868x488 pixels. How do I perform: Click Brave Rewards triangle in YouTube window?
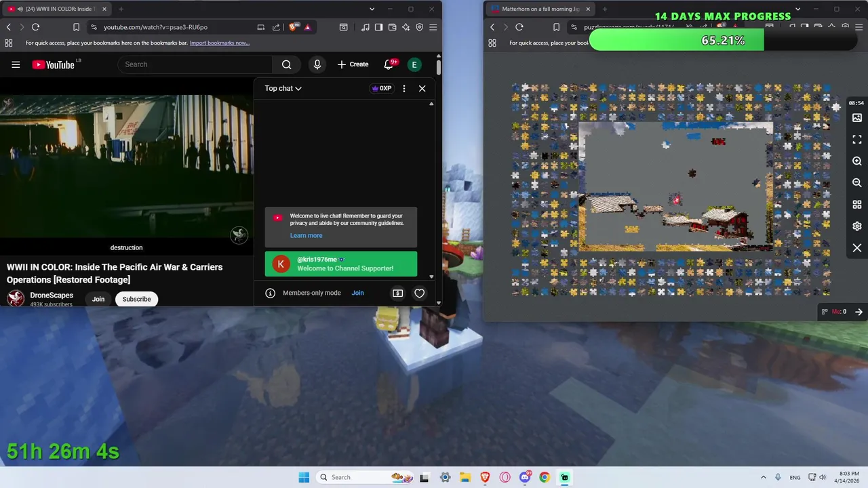[x=307, y=27]
